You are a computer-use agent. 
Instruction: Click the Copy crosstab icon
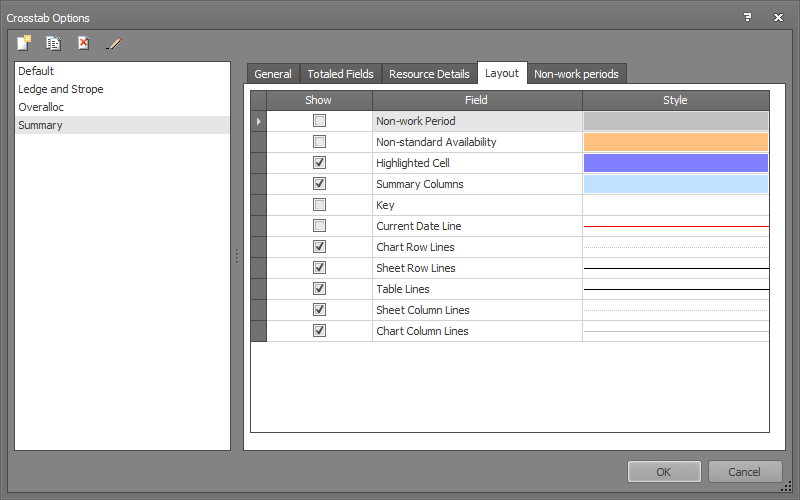click(x=53, y=43)
